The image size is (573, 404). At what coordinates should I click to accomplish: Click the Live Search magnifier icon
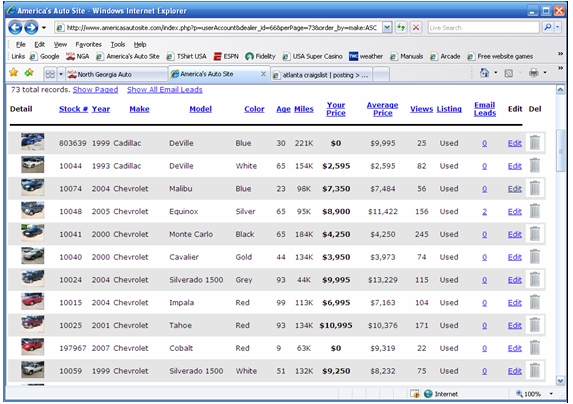coord(547,27)
